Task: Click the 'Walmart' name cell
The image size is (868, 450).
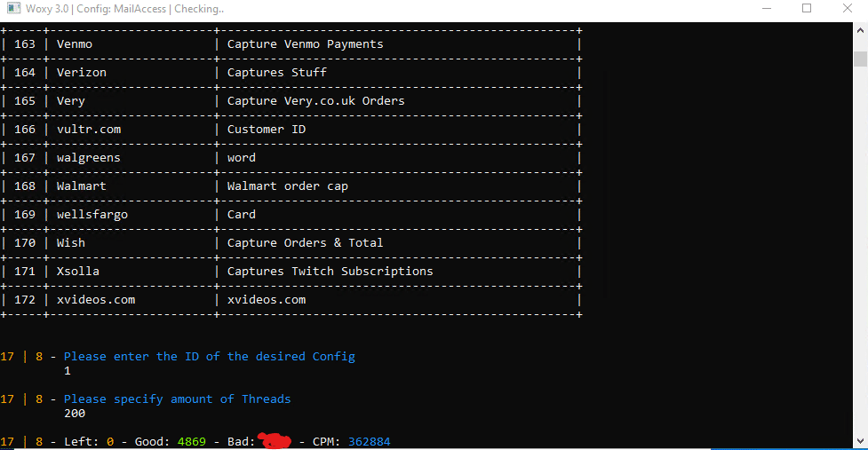Action: coord(82,186)
